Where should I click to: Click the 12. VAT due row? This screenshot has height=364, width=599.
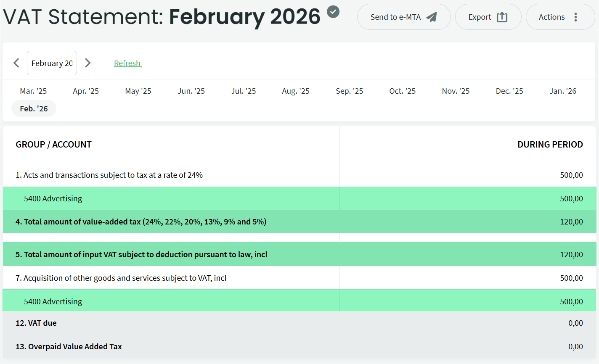click(36, 323)
